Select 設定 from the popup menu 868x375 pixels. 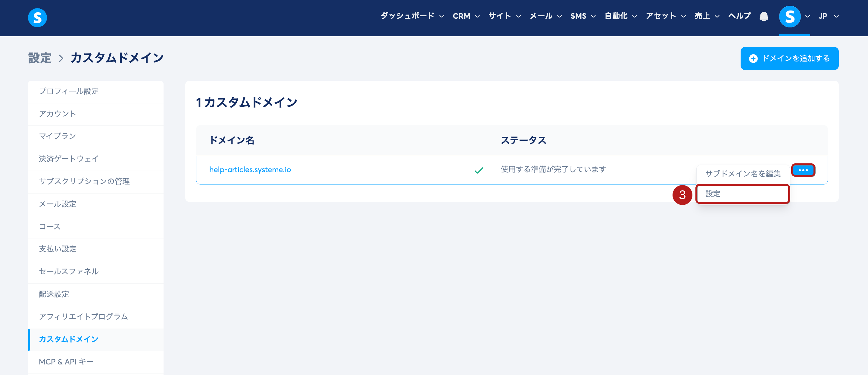tap(743, 194)
